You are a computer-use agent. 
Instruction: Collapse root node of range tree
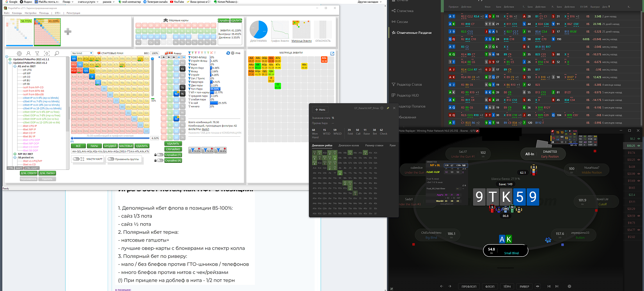click(x=7, y=57)
